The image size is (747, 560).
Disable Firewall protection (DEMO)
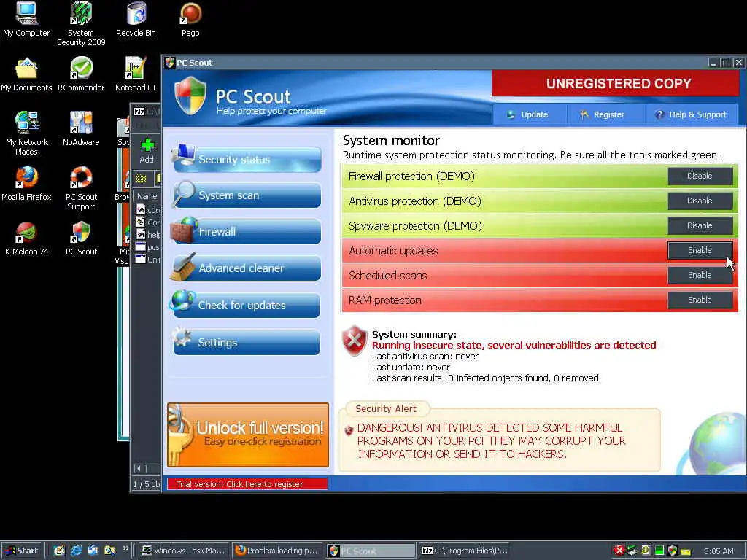(x=700, y=176)
